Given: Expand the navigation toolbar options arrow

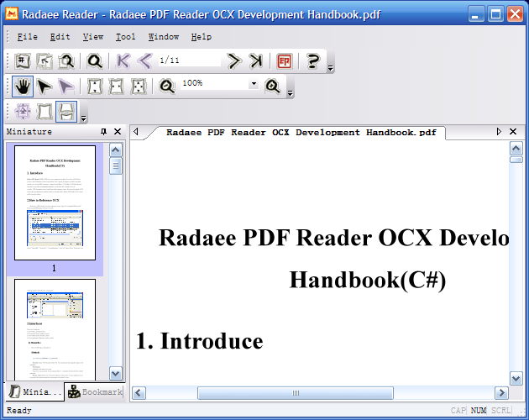Looking at the screenshot, I should [x=330, y=69].
